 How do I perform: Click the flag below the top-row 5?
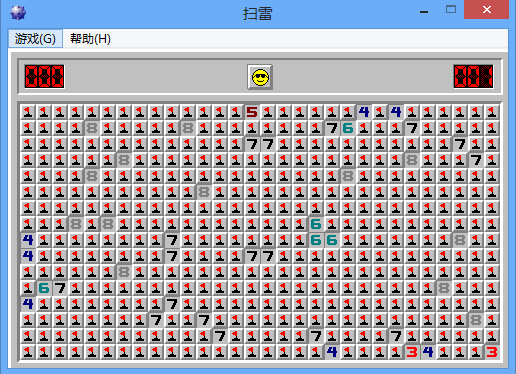coord(252,128)
